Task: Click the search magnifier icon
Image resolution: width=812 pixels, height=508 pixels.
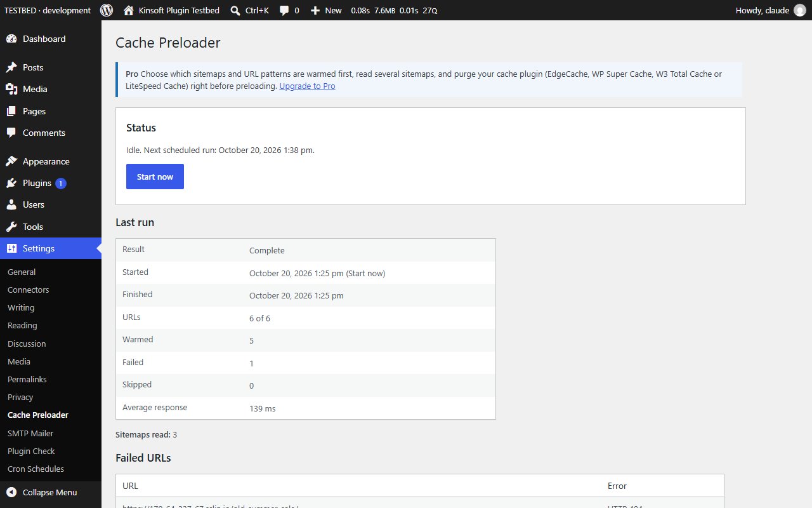Action: click(235, 10)
